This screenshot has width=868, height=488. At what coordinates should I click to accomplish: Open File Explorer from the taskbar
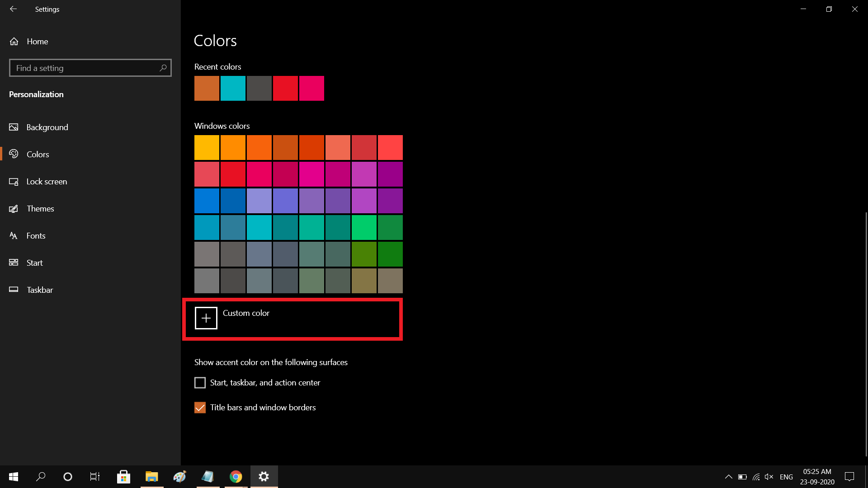pyautogui.click(x=151, y=477)
